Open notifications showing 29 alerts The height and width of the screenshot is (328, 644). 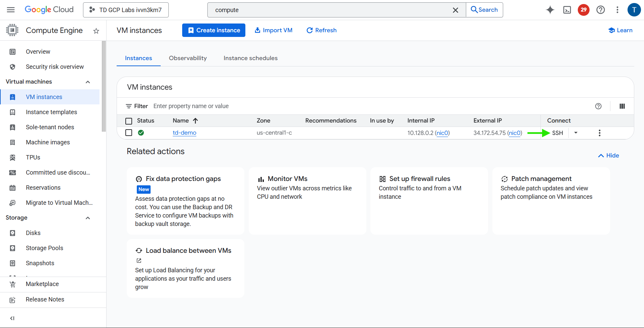[583, 10]
